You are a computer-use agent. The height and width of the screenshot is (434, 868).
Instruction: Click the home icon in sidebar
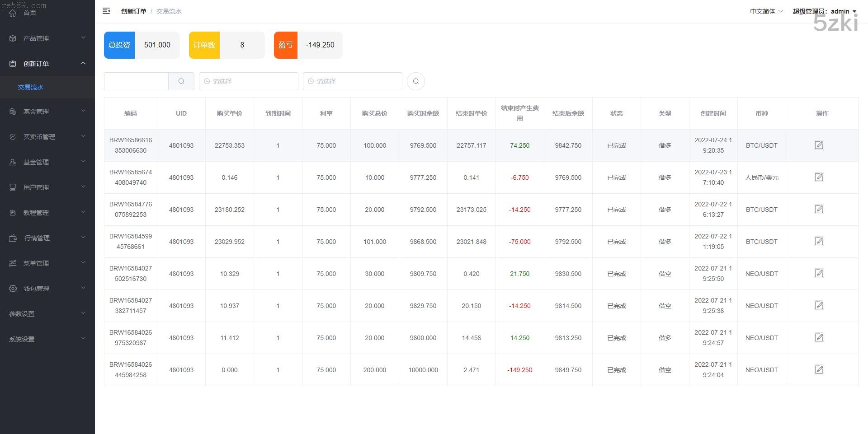[x=13, y=13]
